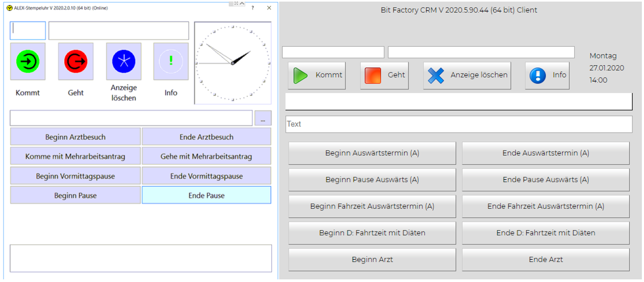Select Beginn D: Fahrtzeit mit Diäten

click(x=372, y=233)
